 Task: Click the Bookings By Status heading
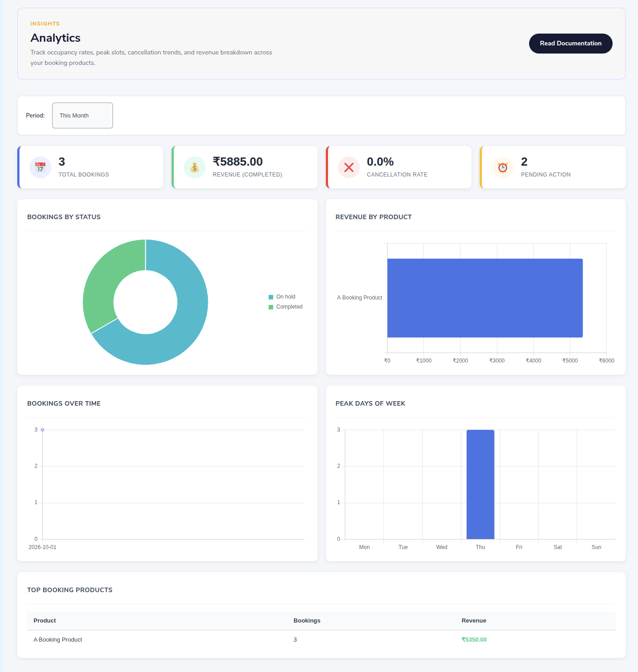click(64, 217)
